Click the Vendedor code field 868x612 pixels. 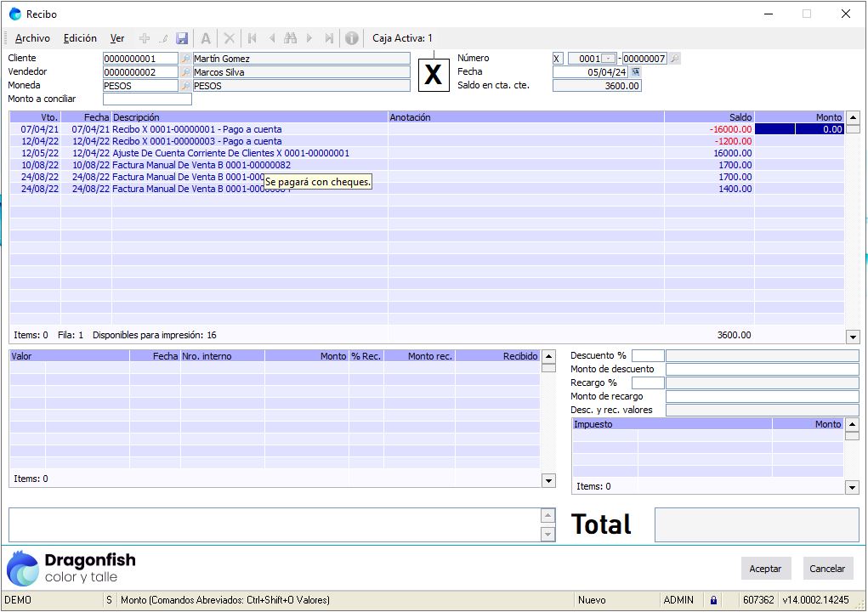[x=140, y=72]
